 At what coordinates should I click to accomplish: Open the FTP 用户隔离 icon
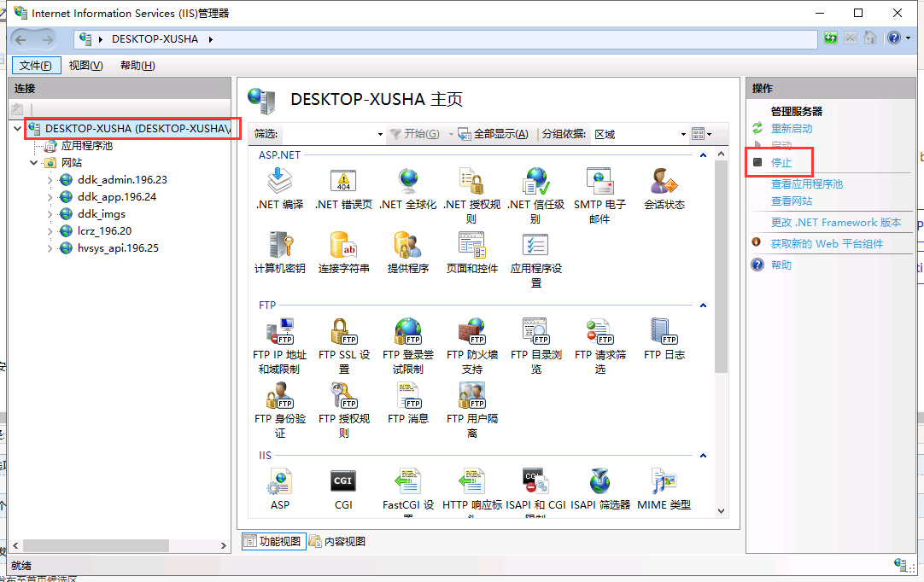[x=471, y=394]
